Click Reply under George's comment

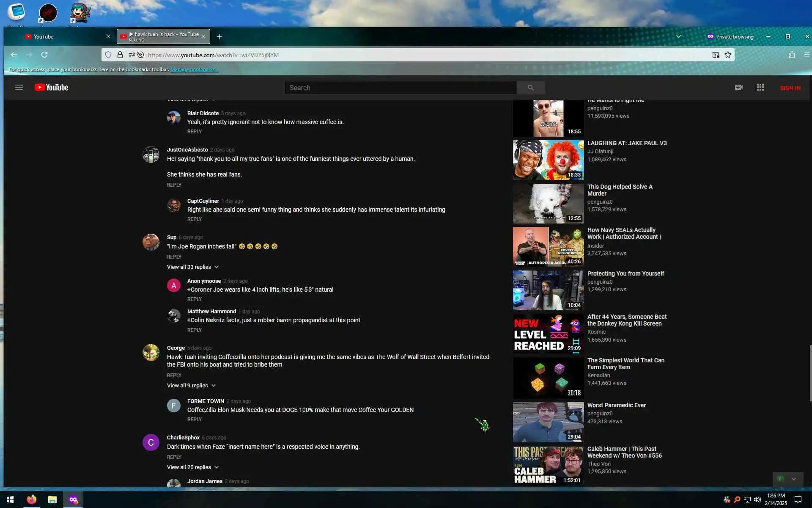[x=174, y=375]
